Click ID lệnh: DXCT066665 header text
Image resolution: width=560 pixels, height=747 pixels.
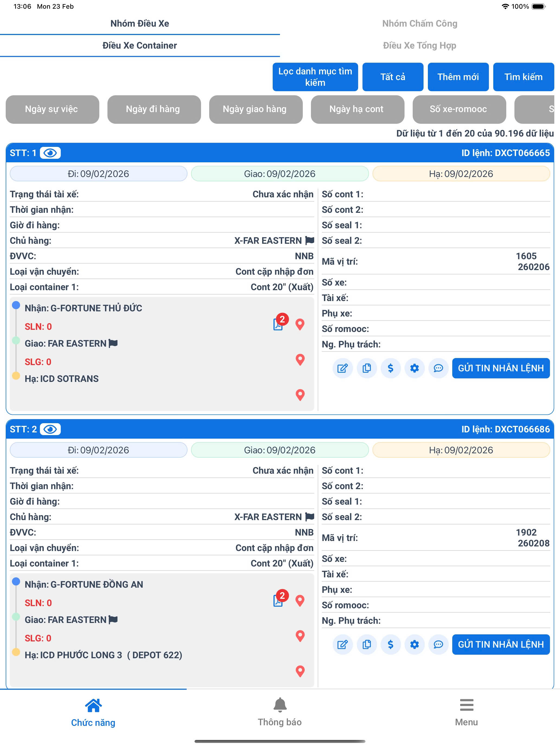(x=506, y=153)
